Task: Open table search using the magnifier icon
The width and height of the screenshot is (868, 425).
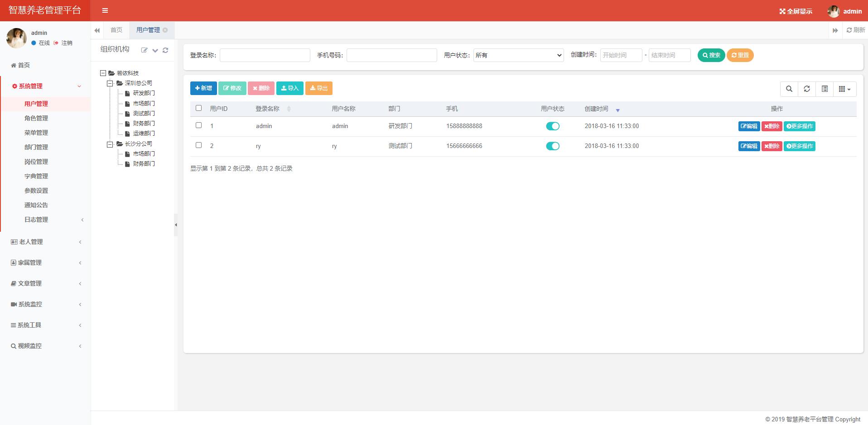Action: pyautogui.click(x=788, y=89)
